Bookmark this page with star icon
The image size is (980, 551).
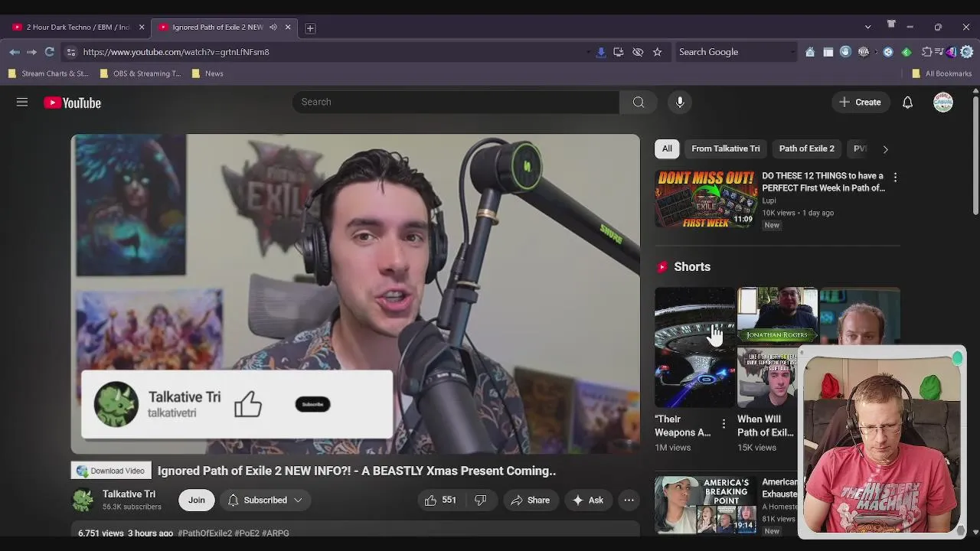click(657, 52)
